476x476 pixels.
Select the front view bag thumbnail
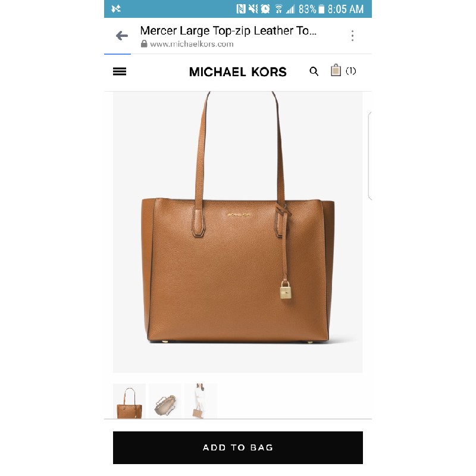point(129,401)
